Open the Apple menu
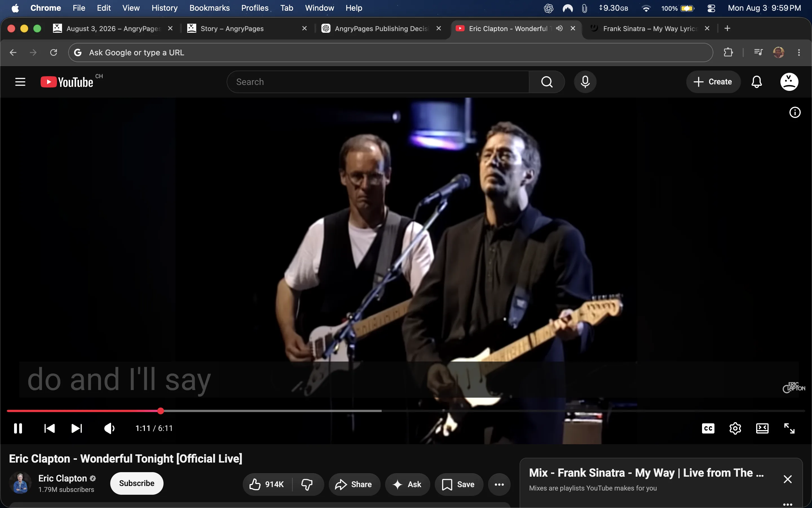This screenshot has height=508, width=812. [x=15, y=8]
